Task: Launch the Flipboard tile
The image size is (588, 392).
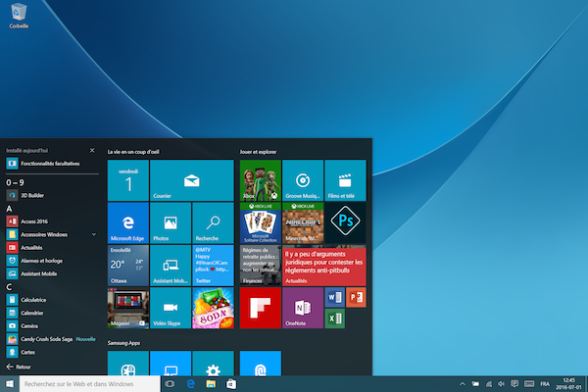Action: coord(261,308)
